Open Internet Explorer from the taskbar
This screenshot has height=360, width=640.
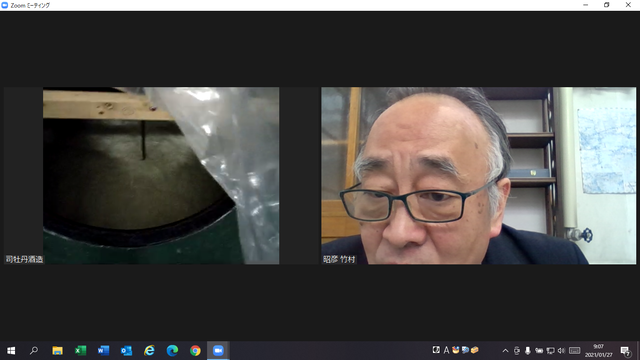pos(149,351)
